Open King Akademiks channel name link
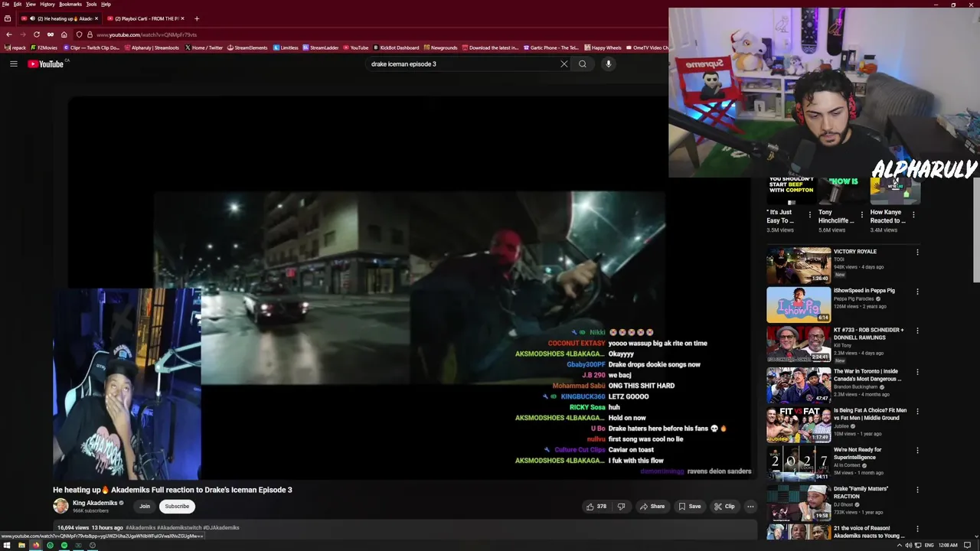Image resolution: width=980 pixels, height=551 pixels. pos(95,504)
